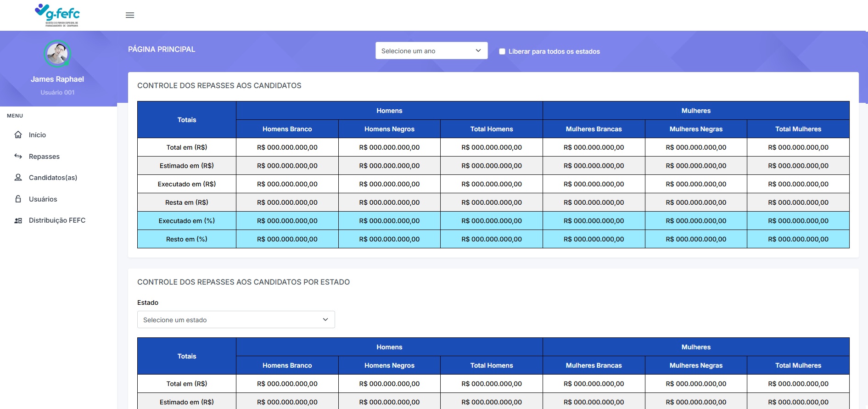The width and height of the screenshot is (868, 409).
Task: Click James Raphael's profile avatar
Action: (57, 54)
